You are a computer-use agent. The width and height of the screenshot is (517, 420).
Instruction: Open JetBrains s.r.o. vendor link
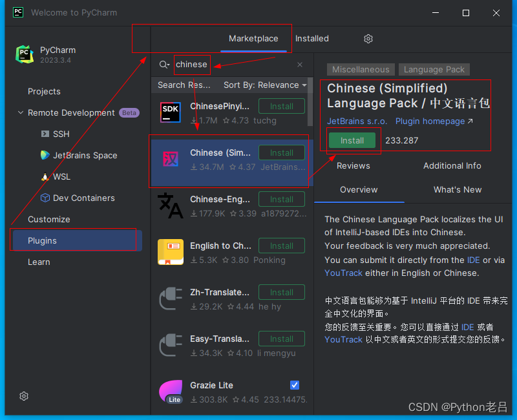pos(357,121)
